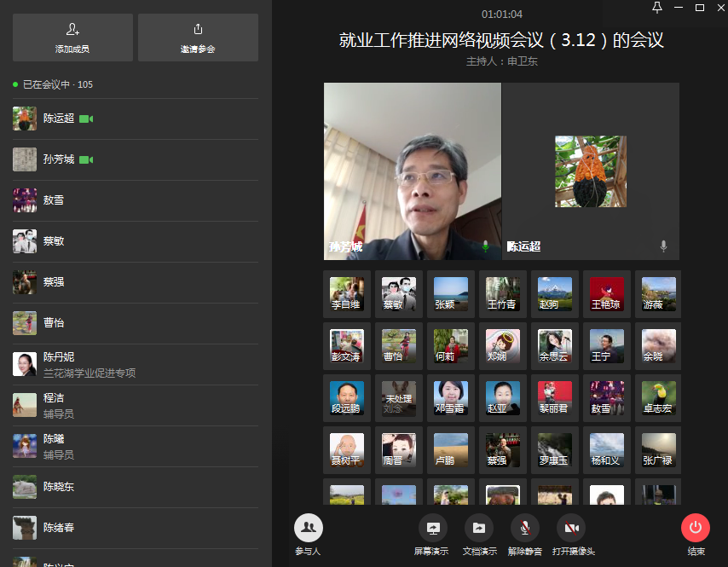728x567 pixels.
Task: Click 陈运超's green camera icon in the list
Action: (86, 119)
